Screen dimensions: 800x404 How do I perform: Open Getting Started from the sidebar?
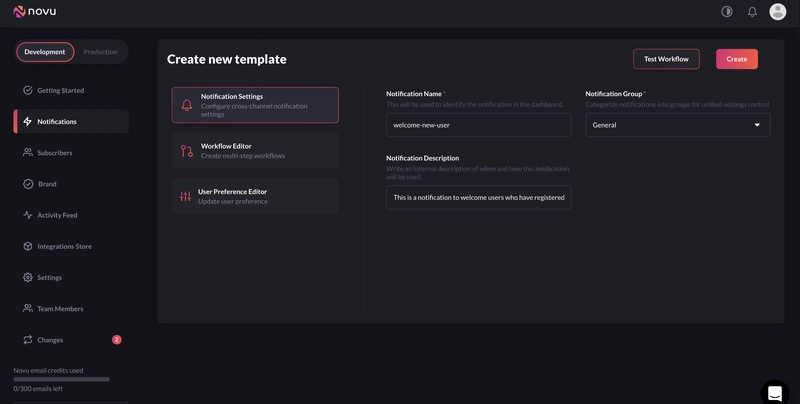(x=60, y=90)
